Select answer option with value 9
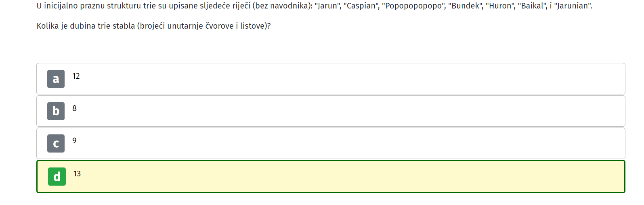Screen dimensions: 644x205 pyautogui.click(x=331, y=143)
